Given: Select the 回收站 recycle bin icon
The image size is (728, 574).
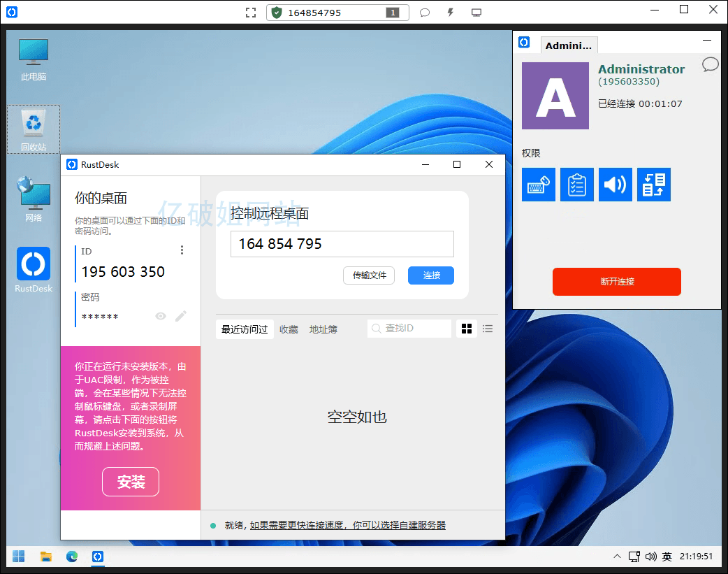Looking at the screenshot, I should (x=34, y=129).
